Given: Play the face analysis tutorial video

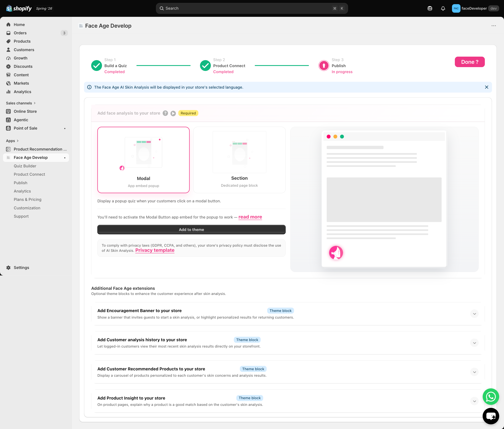Looking at the screenshot, I should tap(173, 114).
